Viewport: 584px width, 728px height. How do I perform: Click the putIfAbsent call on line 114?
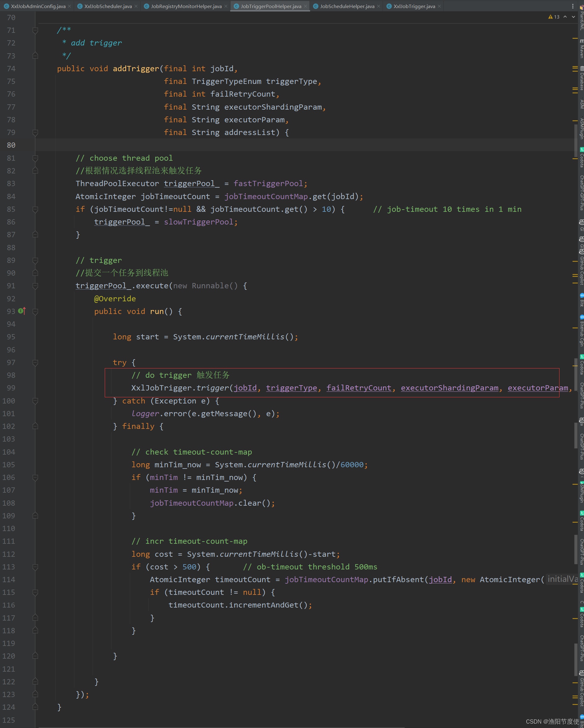point(398,580)
